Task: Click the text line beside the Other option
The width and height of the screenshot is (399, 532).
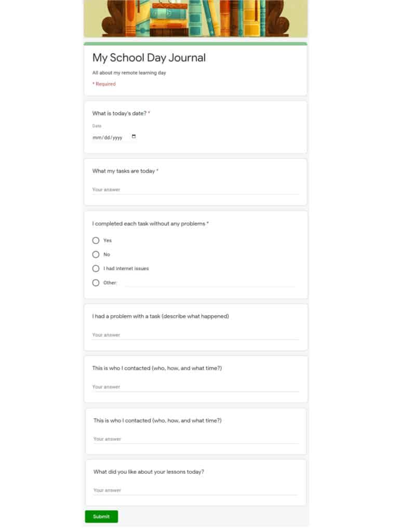Action: 210,283
